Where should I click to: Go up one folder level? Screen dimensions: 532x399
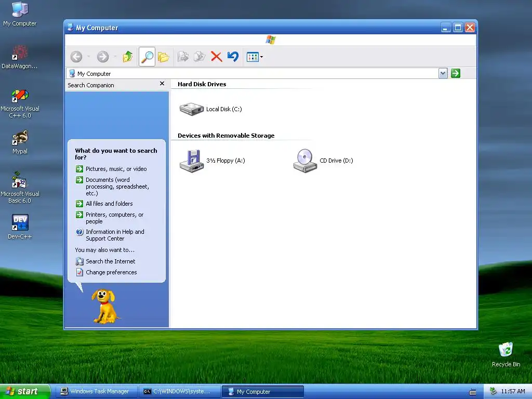click(128, 57)
